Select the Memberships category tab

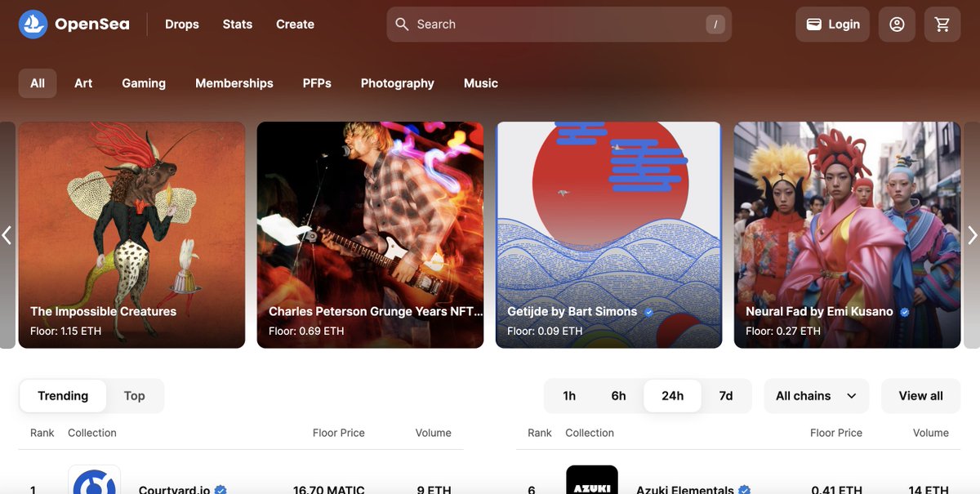pos(234,83)
